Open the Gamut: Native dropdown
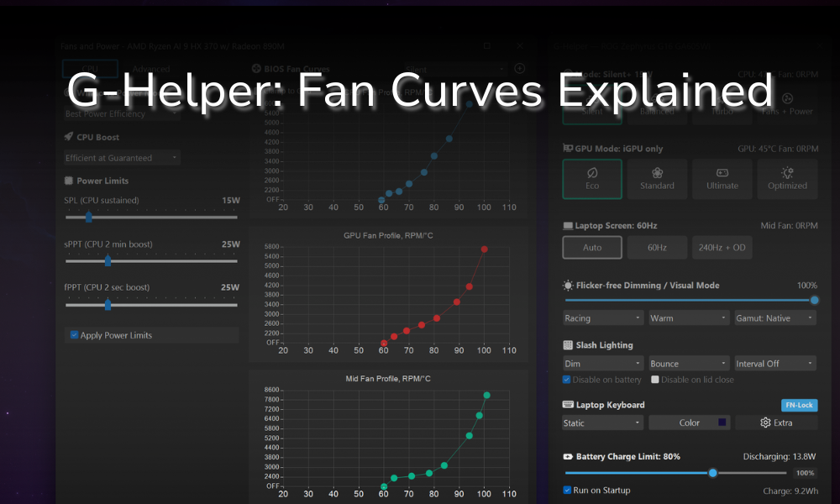840x504 pixels. tap(775, 318)
